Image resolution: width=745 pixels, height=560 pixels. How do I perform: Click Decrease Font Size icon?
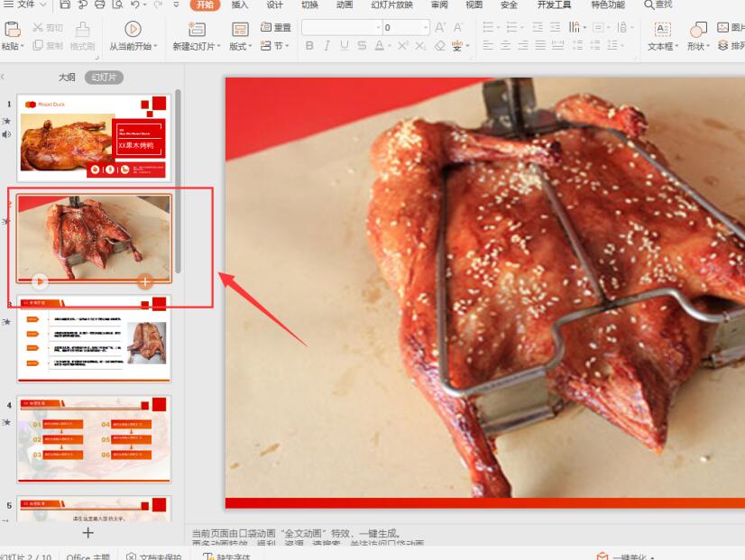pyautogui.click(x=458, y=28)
